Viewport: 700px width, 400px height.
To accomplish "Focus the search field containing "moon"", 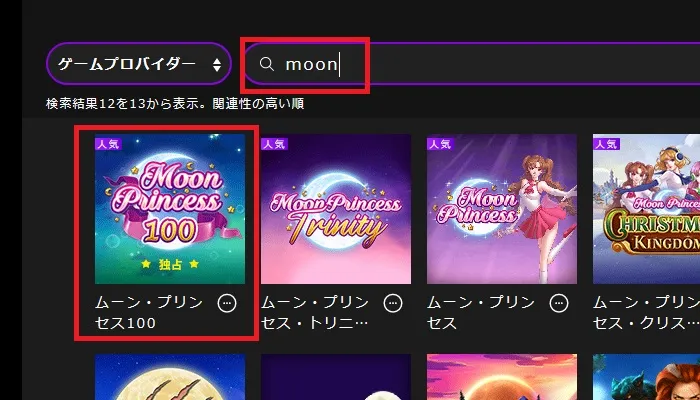I will coord(472,64).
